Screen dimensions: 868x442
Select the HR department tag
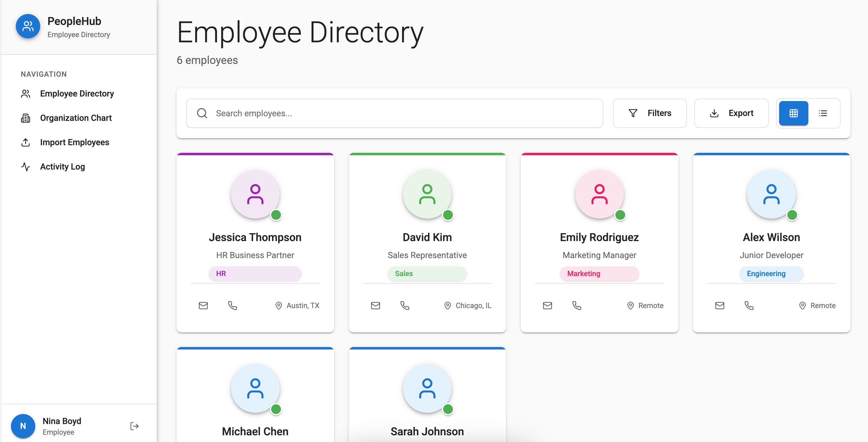(255, 273)
